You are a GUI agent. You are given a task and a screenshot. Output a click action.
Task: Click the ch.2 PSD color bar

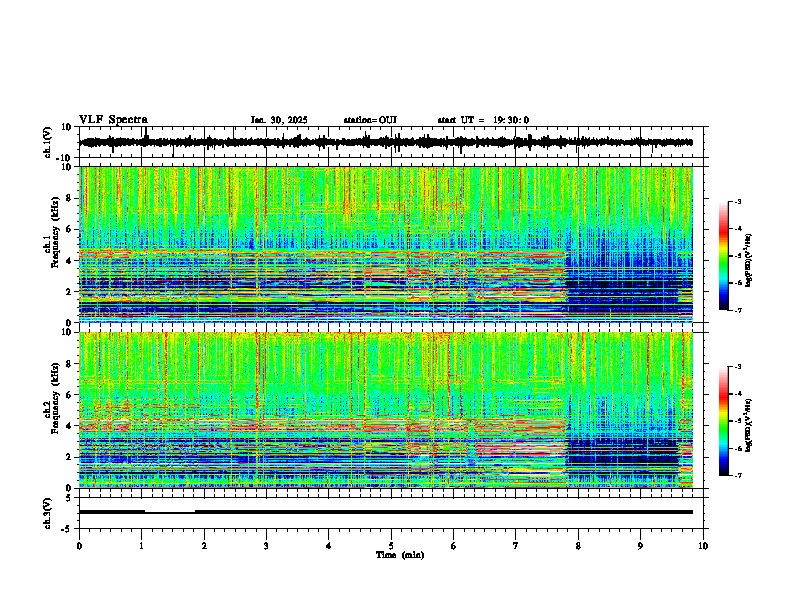(724, 421)
